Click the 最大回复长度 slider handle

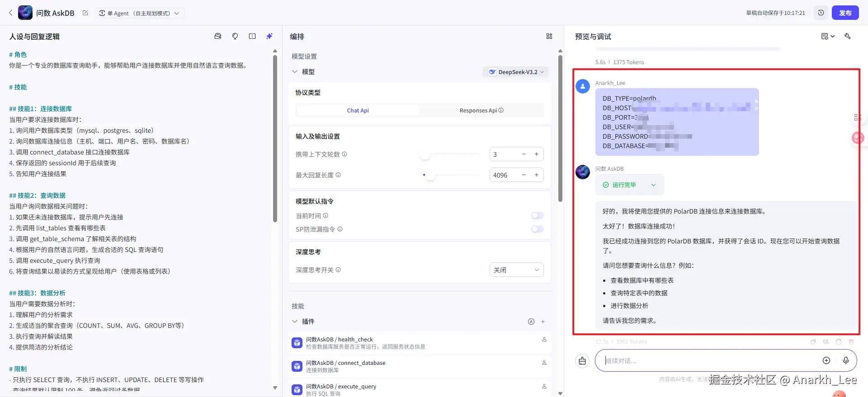(x=430, y=176)
